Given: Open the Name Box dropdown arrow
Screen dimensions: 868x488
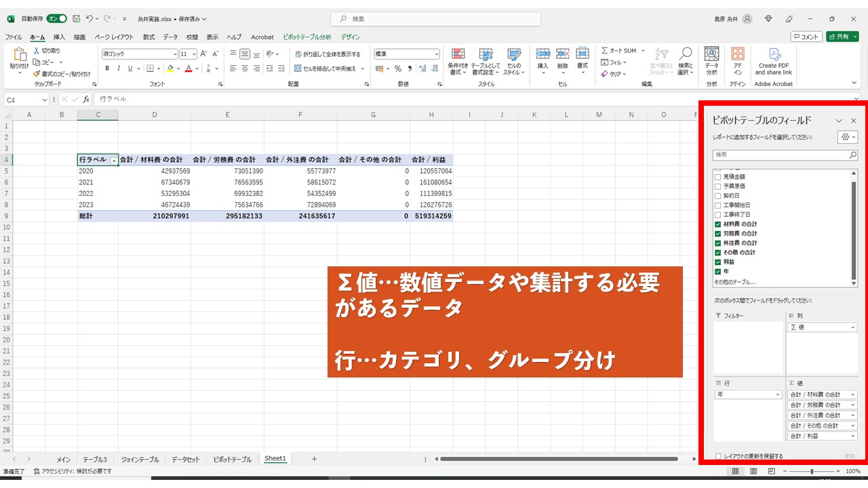Looking at the screenshot, I should click(45, 100).
